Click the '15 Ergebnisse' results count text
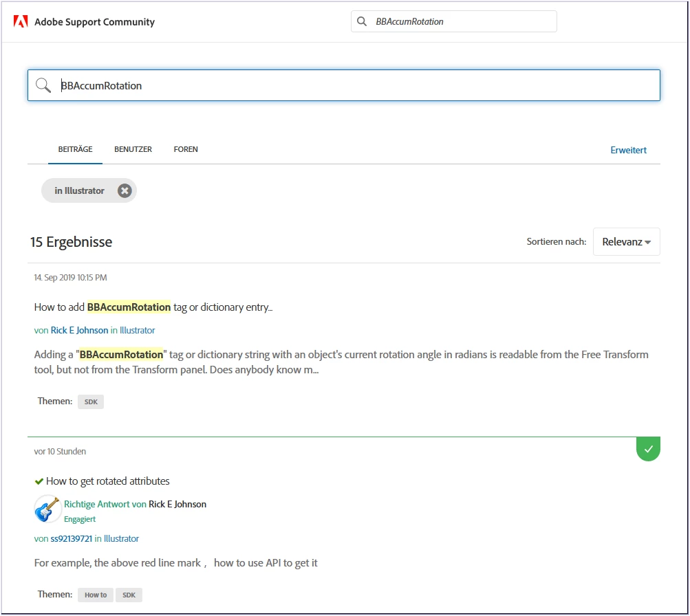This screenshot has width=690, height=616. [x=71, y=242]
